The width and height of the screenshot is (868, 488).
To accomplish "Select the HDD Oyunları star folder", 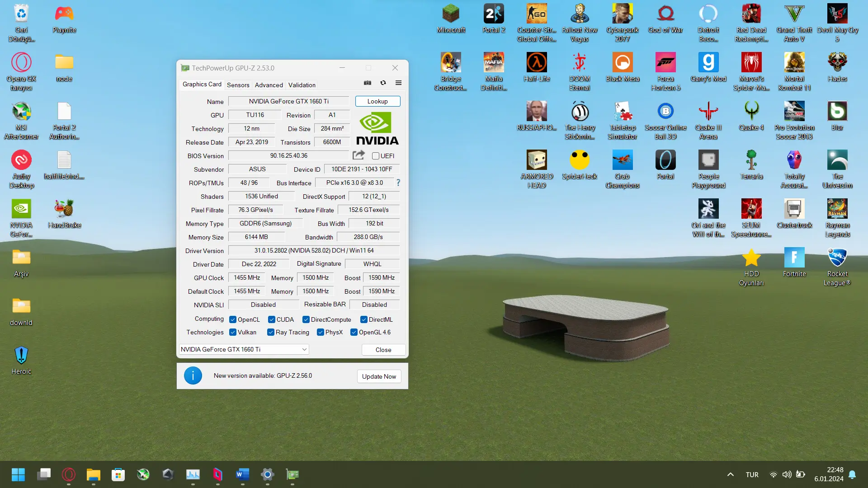I will pos(751,267).
